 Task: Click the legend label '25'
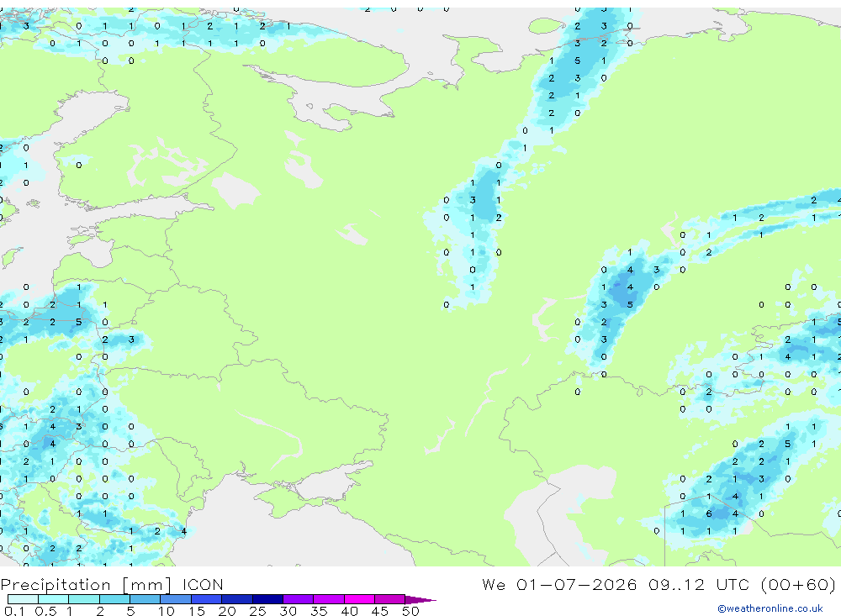click(258, 611)
